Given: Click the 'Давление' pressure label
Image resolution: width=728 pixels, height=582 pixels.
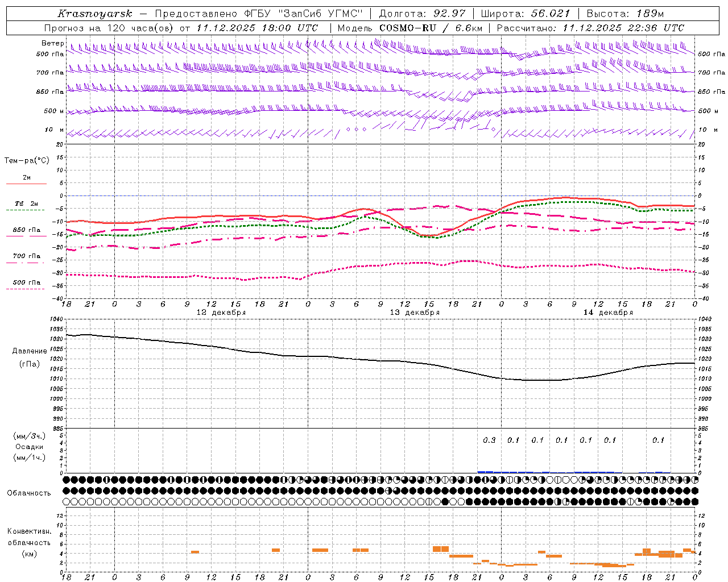Looking at the screenshot, I should 30,351.
